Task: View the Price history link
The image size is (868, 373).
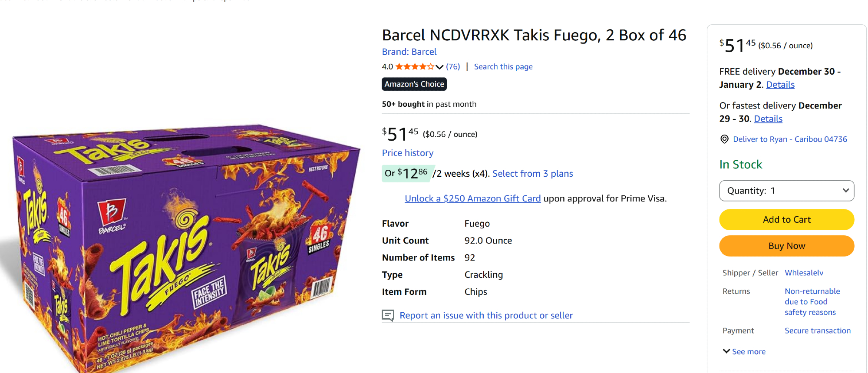Action: coord(407,153)
